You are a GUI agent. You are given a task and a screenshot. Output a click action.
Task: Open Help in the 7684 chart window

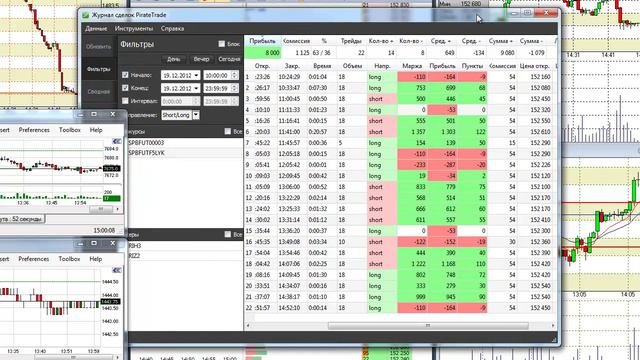(96, 130)
